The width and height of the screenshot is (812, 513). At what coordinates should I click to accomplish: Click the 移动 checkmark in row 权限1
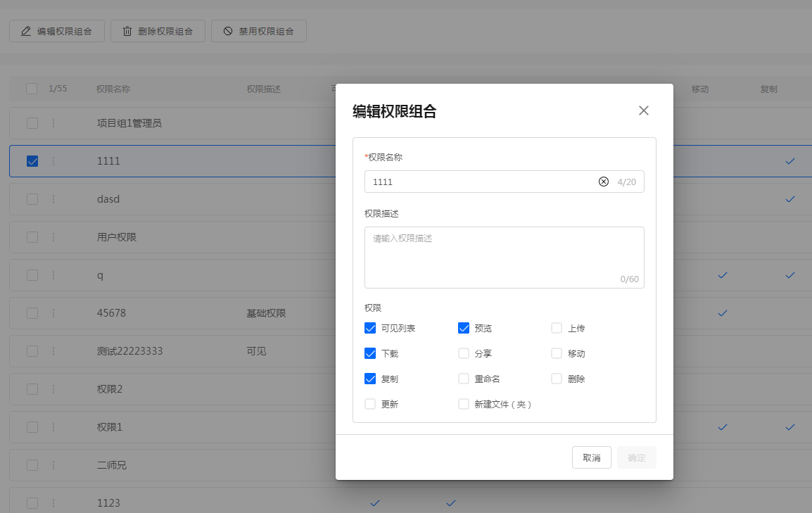pos(723,427)
